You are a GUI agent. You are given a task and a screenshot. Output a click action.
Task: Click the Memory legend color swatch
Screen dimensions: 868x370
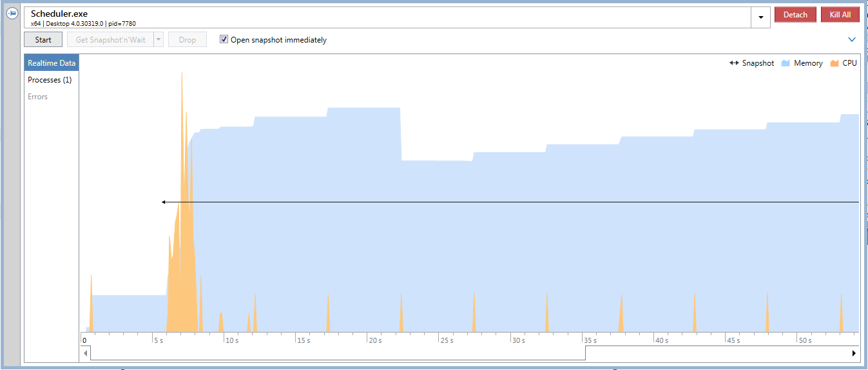[x=786, y=63]
